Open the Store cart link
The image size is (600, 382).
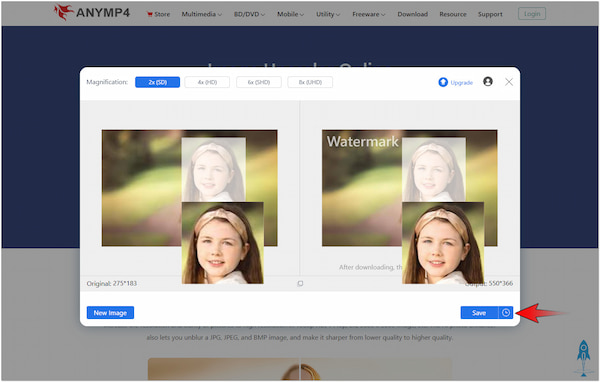pyautogui.click(x=158, y=14)
